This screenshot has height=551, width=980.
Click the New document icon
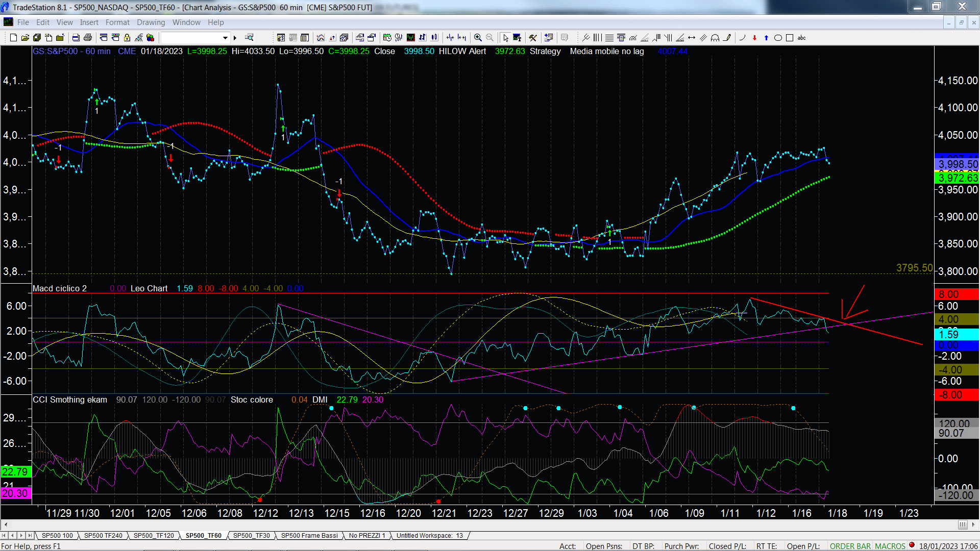click(x=13, y=38)
